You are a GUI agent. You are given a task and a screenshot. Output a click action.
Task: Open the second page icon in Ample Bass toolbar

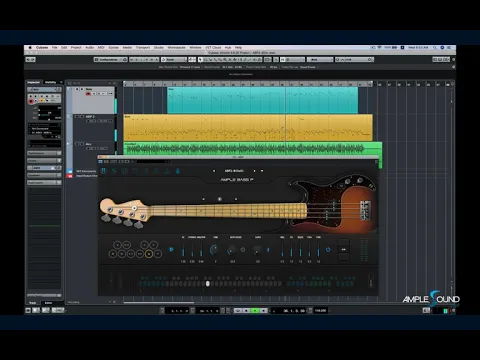tap(114, 171)
